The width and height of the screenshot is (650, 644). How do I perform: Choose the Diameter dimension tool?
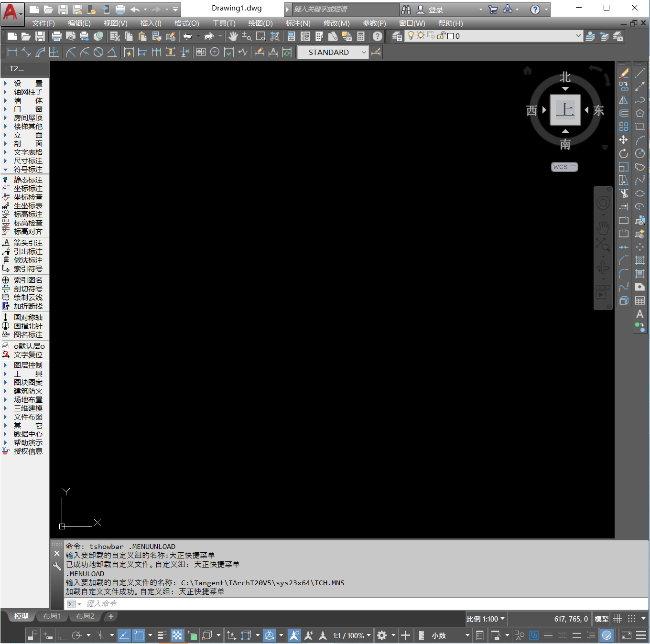tap(98, 53)
